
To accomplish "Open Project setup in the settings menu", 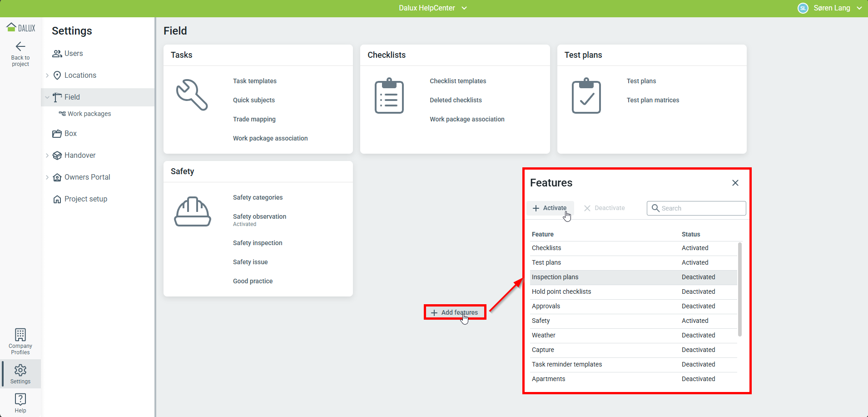I will 85,199.
